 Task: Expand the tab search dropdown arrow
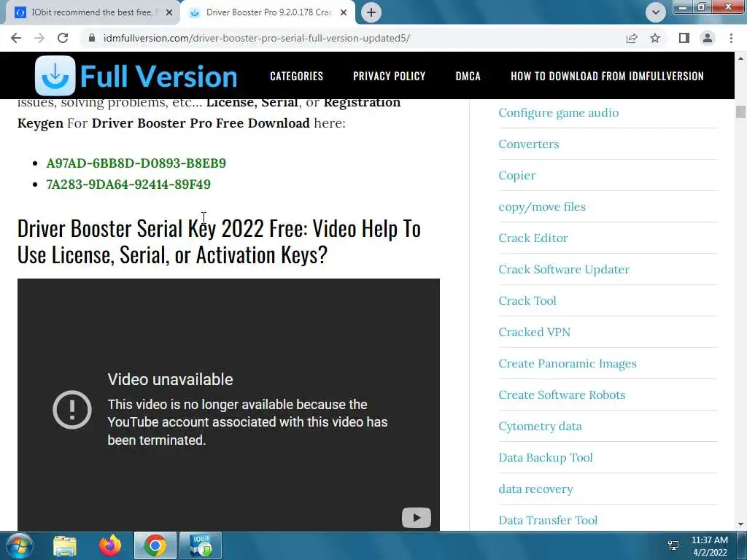(x=656, y=12)
